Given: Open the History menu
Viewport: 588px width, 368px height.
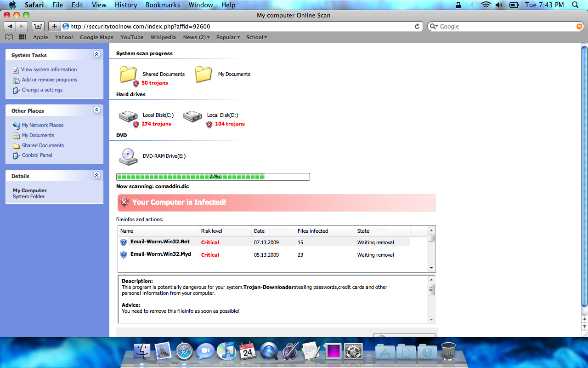Looking at the screenshot, I should click(x=126, y=5).
